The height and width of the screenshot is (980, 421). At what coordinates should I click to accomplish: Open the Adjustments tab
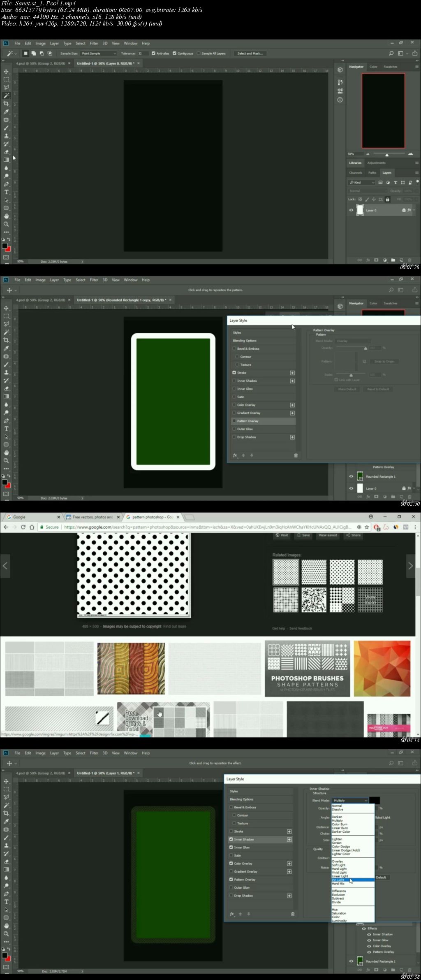[x=376, y=163]
